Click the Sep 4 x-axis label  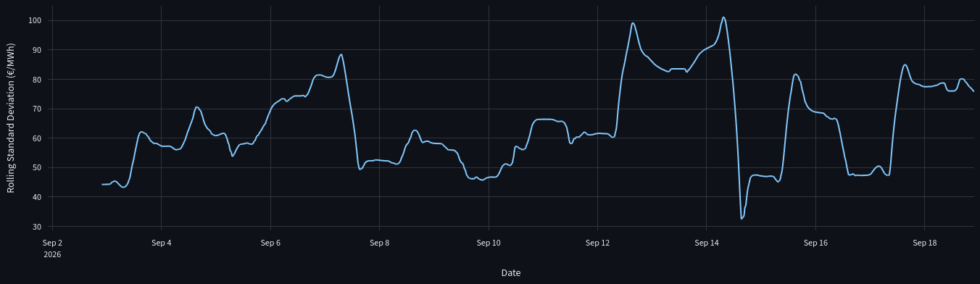click(x=161, y=243)
